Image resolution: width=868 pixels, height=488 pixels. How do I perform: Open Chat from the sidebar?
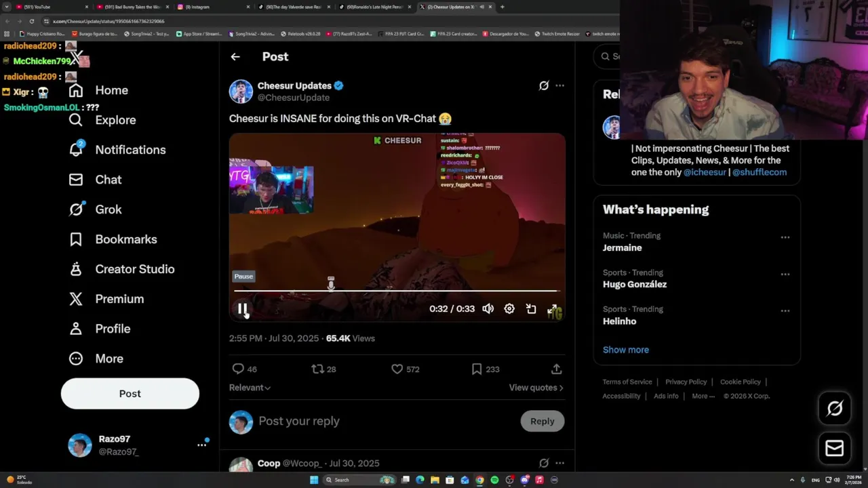(95, 180)
